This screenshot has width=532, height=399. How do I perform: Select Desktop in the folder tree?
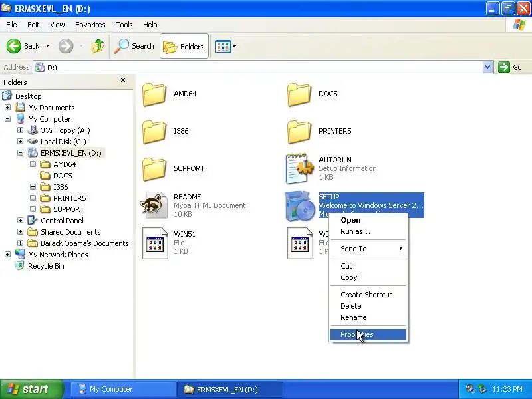[x=29, y=96]
